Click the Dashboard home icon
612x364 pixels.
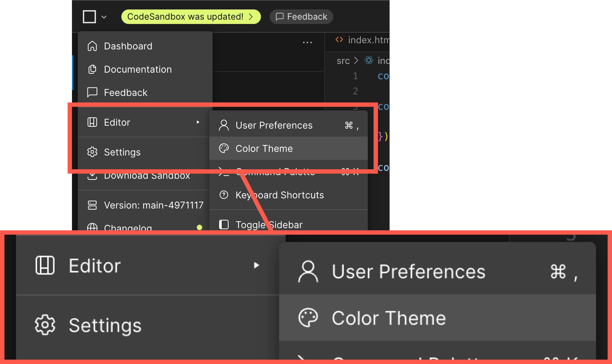click(92, 46)
